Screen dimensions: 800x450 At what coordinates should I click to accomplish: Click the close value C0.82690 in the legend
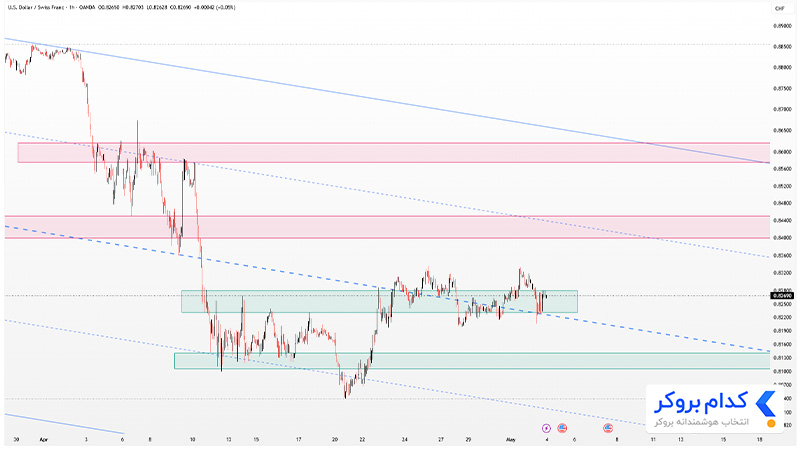pos(180,8)
